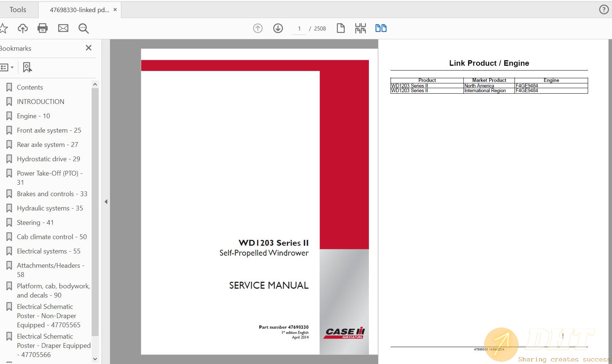
Task: Click bookmark icon beside Rear axle system
Action: click(x=9, y=145)
